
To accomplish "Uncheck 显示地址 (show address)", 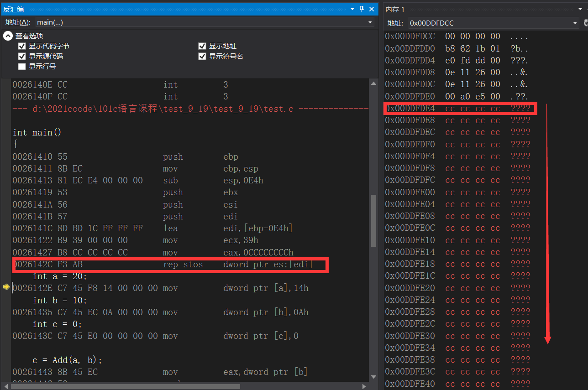I will (x=202, y=46).
